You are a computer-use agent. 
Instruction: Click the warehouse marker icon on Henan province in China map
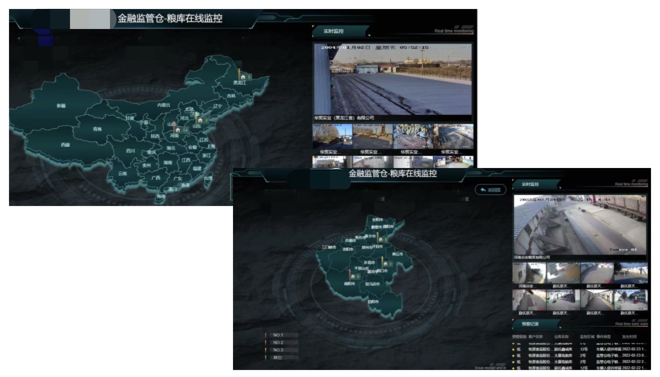click(x=178, y=130)
